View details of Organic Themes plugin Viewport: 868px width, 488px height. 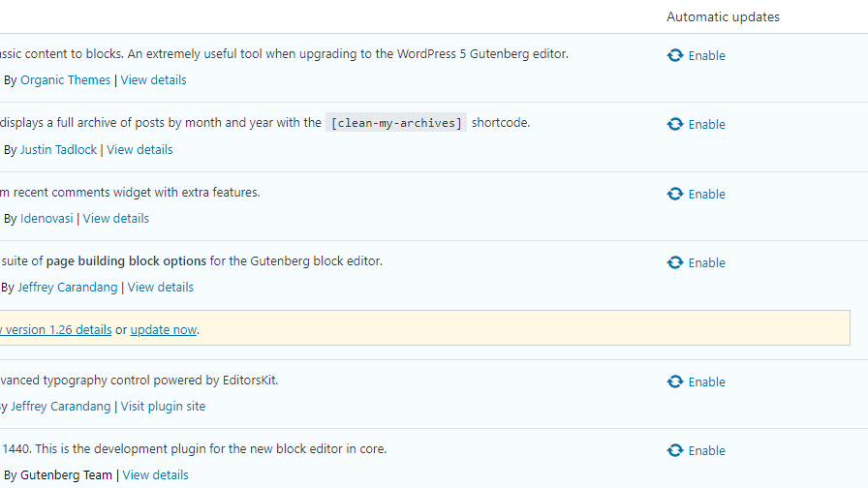153,80
